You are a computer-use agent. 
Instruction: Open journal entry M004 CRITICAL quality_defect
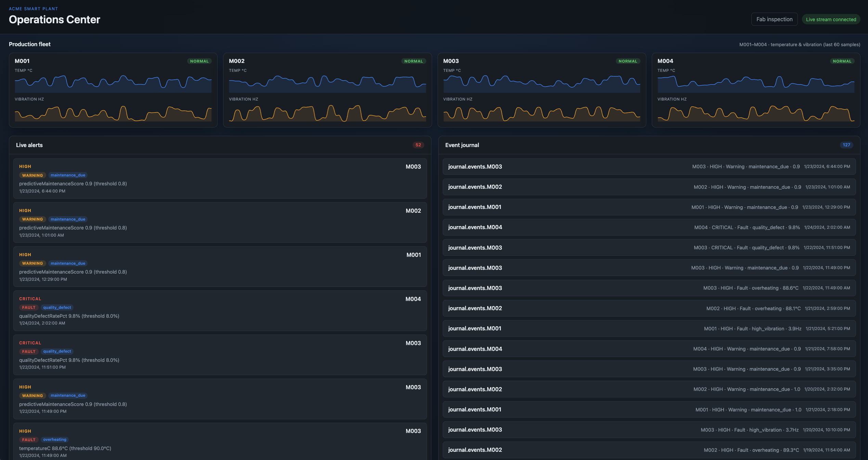click(649, 227)
